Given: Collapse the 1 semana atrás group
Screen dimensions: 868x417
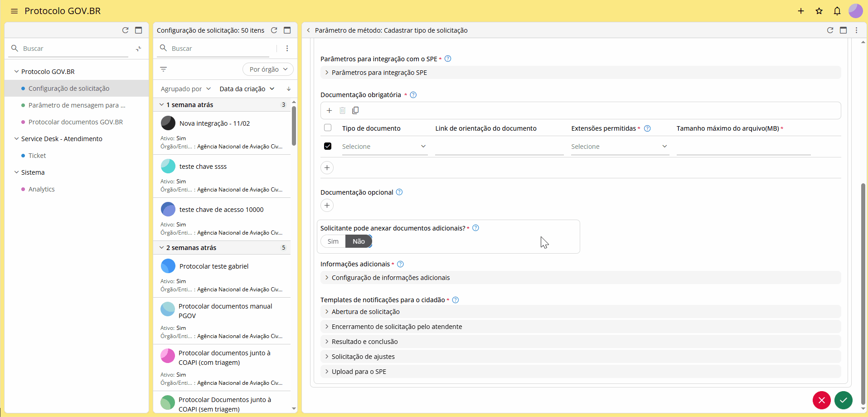Looking at the screenshot, I should pos(161,105).
